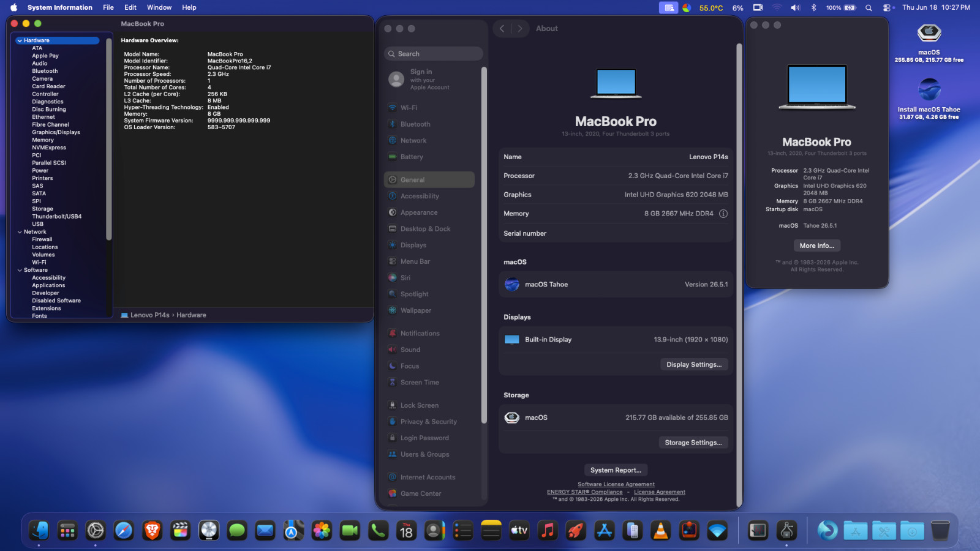Open Mail app in the Dock
This screenshot has height=551, width=980.
[x=265, y=530]
